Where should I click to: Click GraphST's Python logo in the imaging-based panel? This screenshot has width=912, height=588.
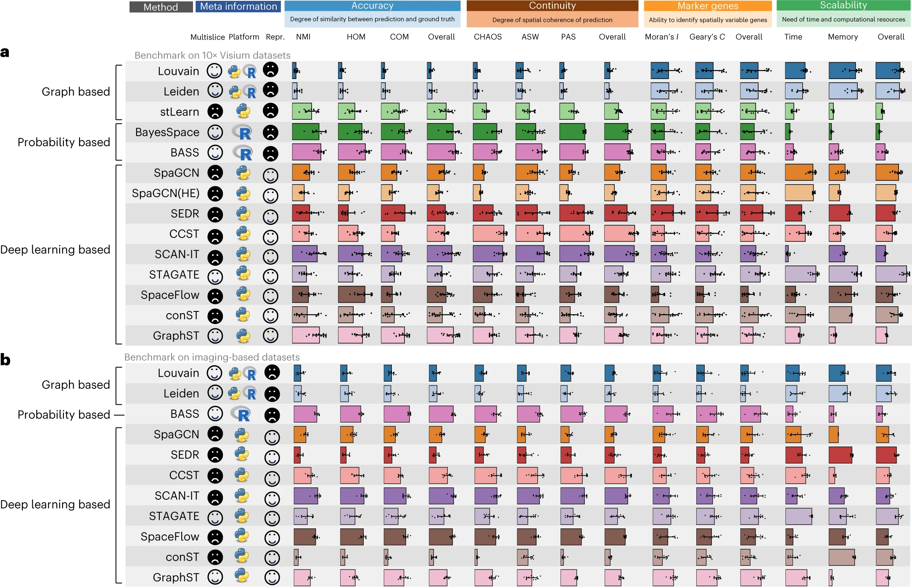[x=241, y=576]
